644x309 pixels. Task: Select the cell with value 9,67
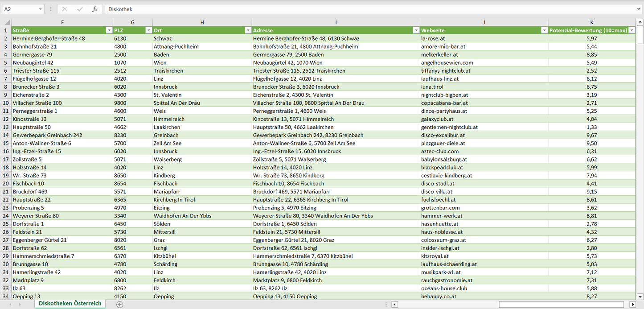pos(592,135)
